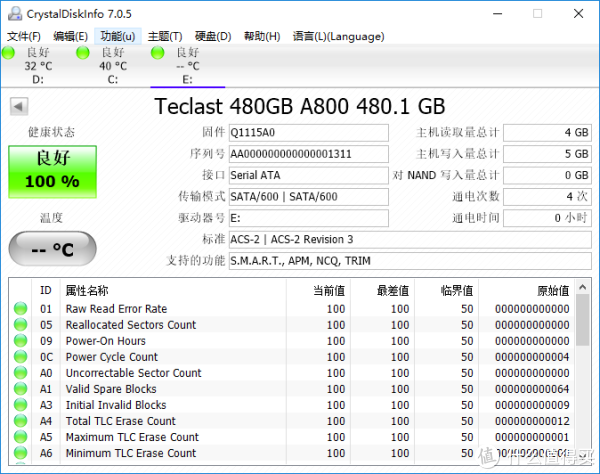600x474 pixels.
Task: Click the standard field ACS-2 | ACS-2 Revision 3
Action: click(x=410, y=240)
